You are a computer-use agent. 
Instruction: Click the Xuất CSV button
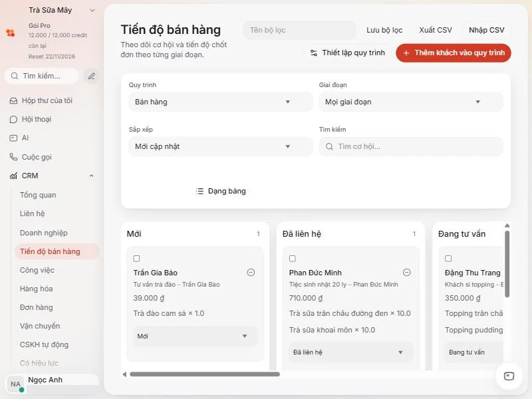tap(436, 30)
